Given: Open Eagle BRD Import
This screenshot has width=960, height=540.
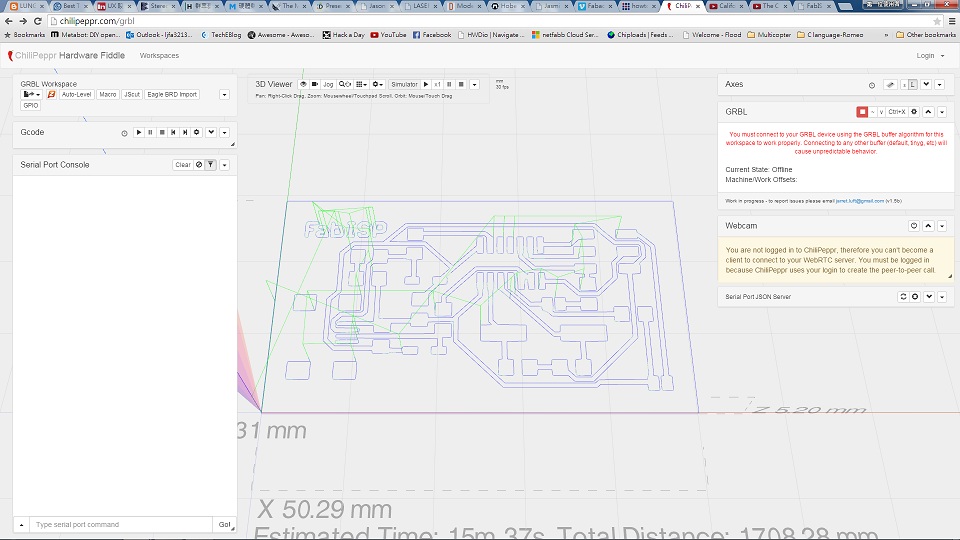Looking at the screenshot, I should coord(172,94).
